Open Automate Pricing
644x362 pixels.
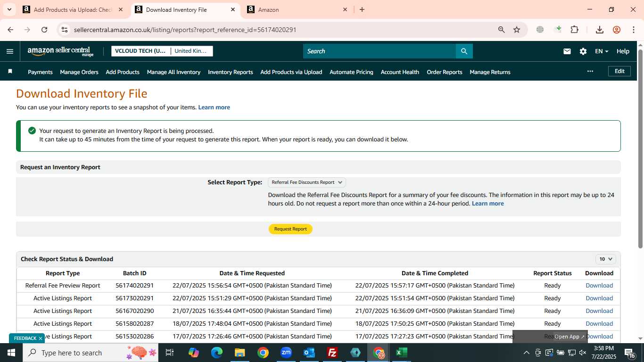click(x=351, y=72)
